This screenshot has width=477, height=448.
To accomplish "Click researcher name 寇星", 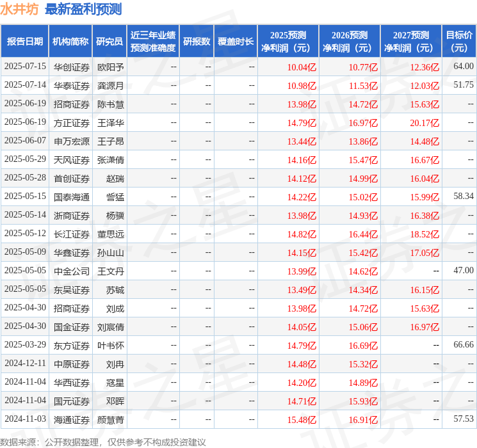I will point(115,382).
